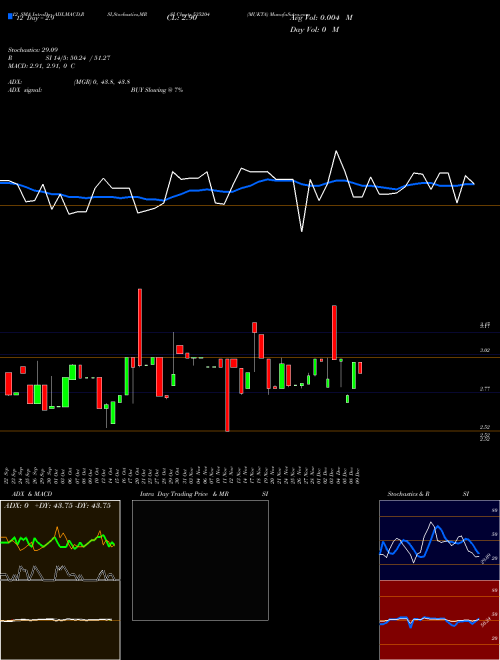This screenshot has width=500, height=660.
Task: Click the 'Intra Day Trading Price & MR' title
Action: coord(184,494)
